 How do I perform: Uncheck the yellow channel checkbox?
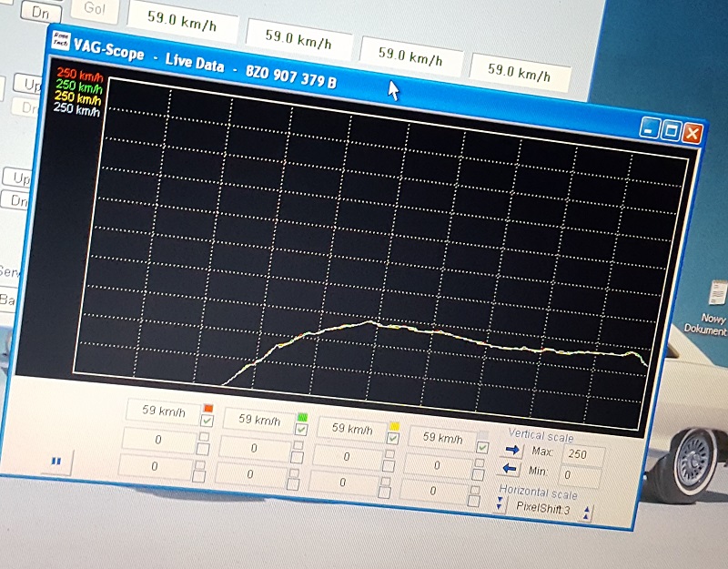393,438
